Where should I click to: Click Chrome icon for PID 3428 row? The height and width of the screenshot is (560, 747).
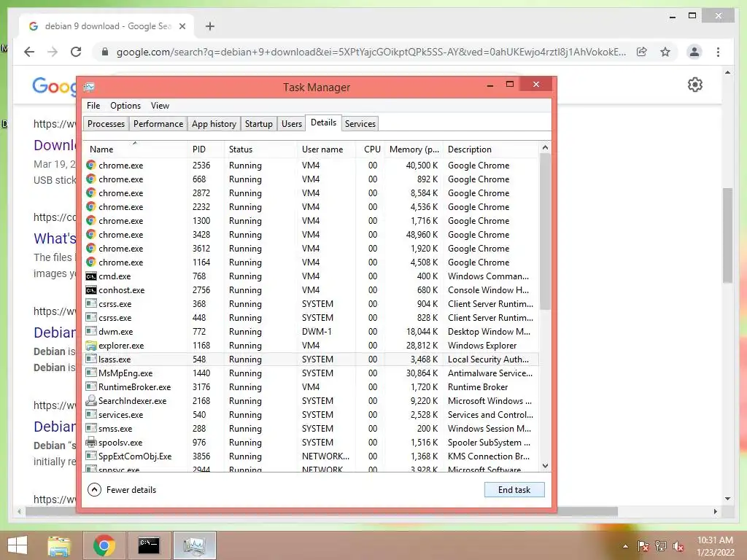pyautogui.click(x=90, y=234)
